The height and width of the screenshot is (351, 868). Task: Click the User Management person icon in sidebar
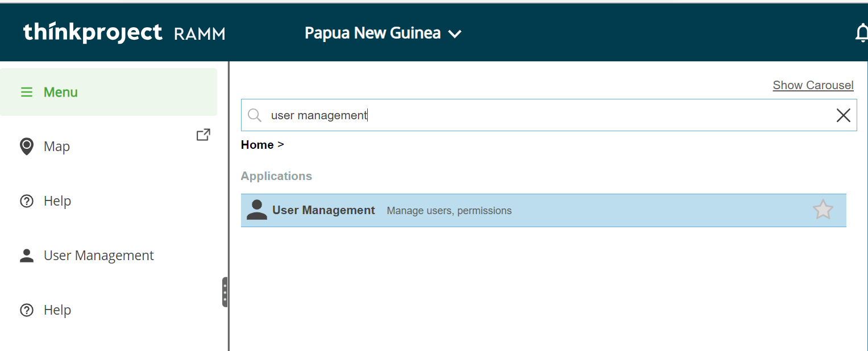point(27,256)
